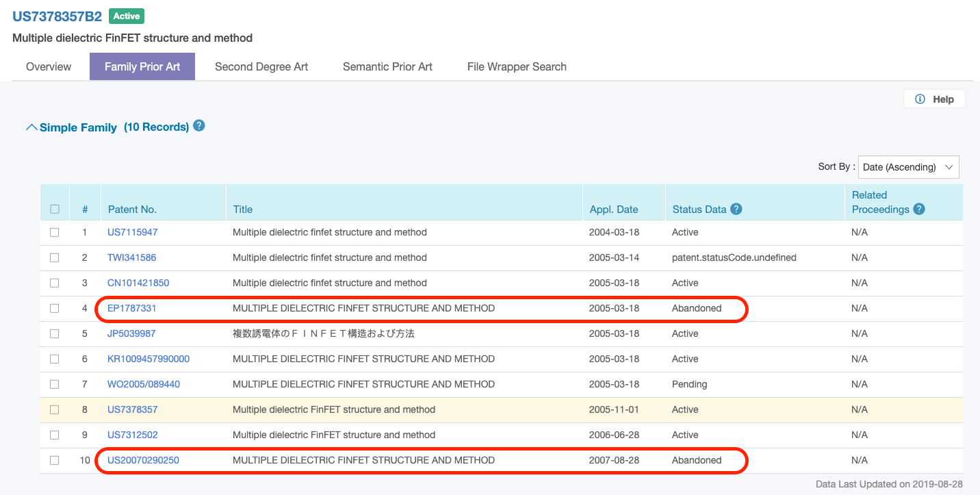
Task: Open patent link CN101421850
Action: coord(138,283)
